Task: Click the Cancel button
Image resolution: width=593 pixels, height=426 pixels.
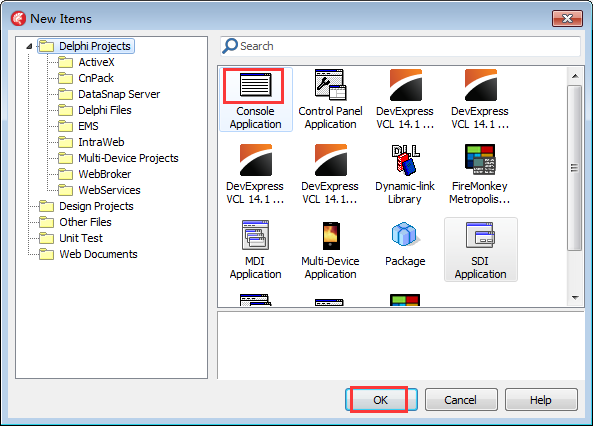Action: coord(461,400)
